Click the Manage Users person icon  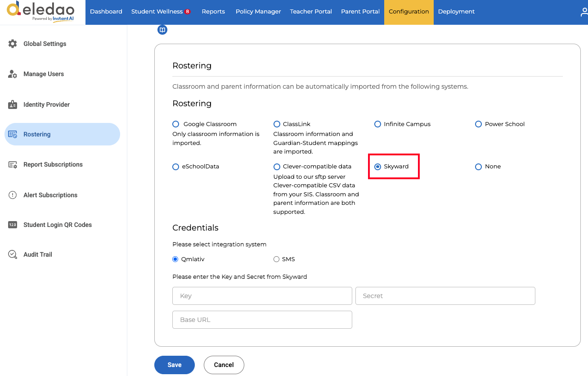[x=13, y=74]
